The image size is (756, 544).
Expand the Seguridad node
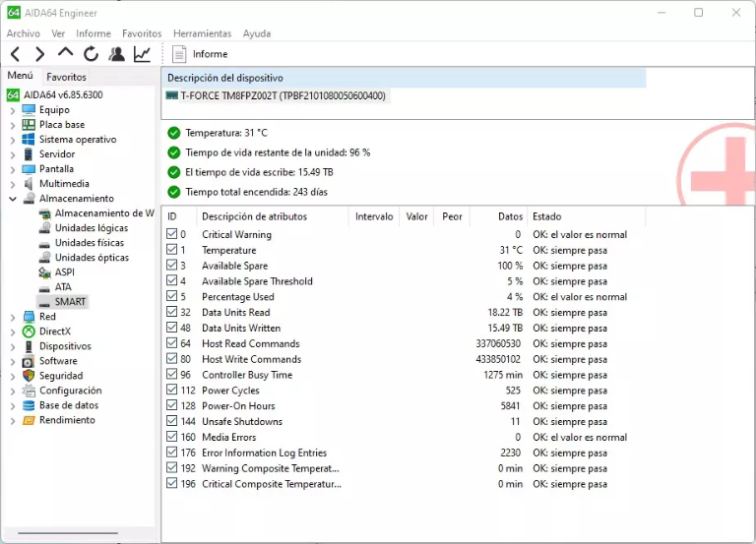click(13, 377)
